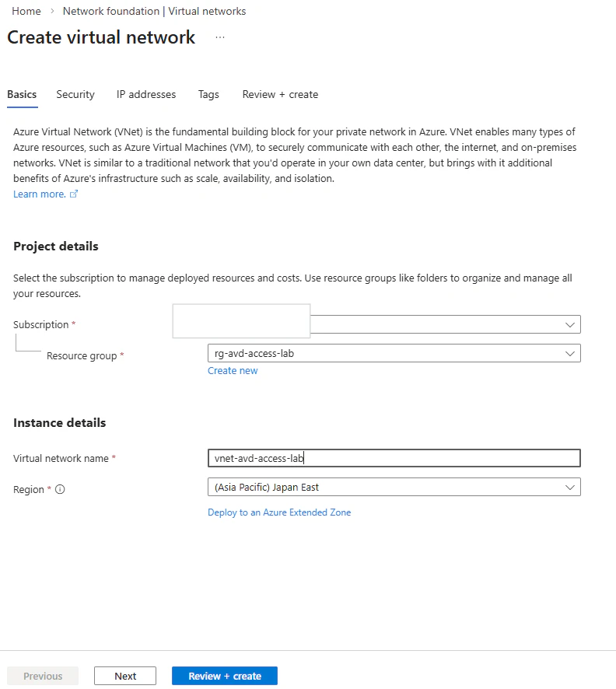616x689 pixels.
Task: Click the Subscription field label
Action: [x=41, y=324]
